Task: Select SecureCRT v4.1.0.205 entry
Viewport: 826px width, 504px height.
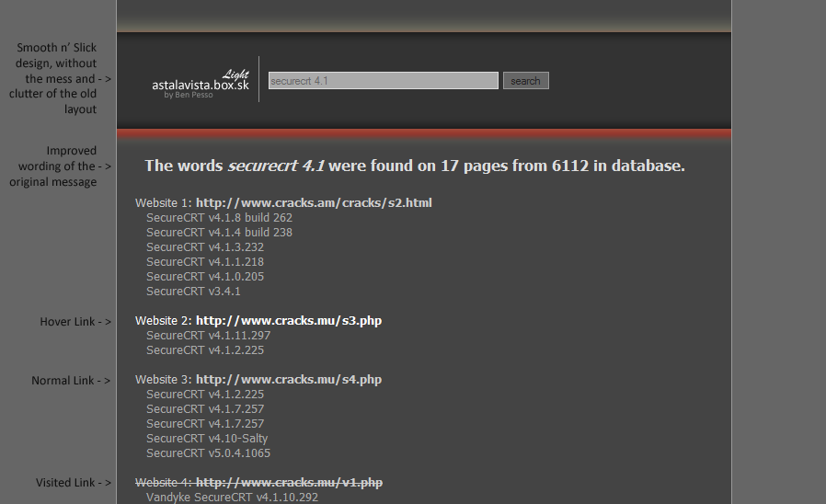Action: 205,277
